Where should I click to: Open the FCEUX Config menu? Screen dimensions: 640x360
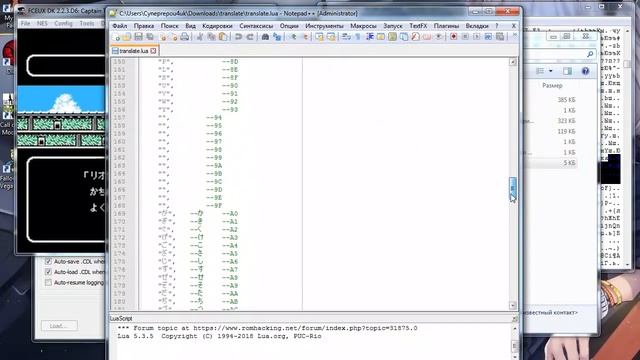point(63,23)
